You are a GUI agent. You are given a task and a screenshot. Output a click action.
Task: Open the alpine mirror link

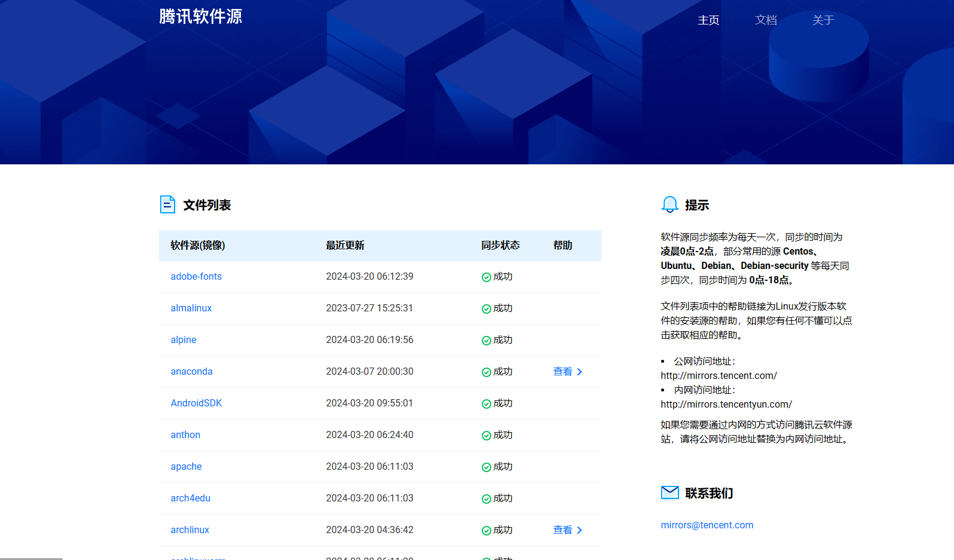184,339
